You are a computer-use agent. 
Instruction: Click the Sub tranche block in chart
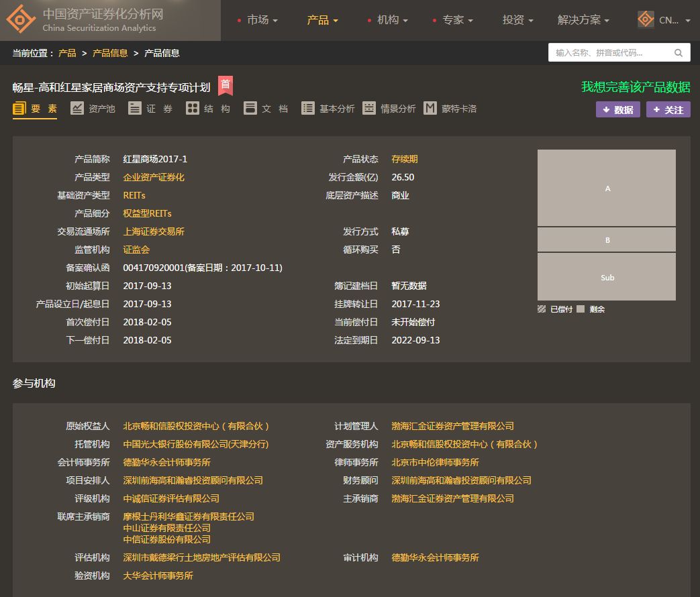[x=607, y=276]
